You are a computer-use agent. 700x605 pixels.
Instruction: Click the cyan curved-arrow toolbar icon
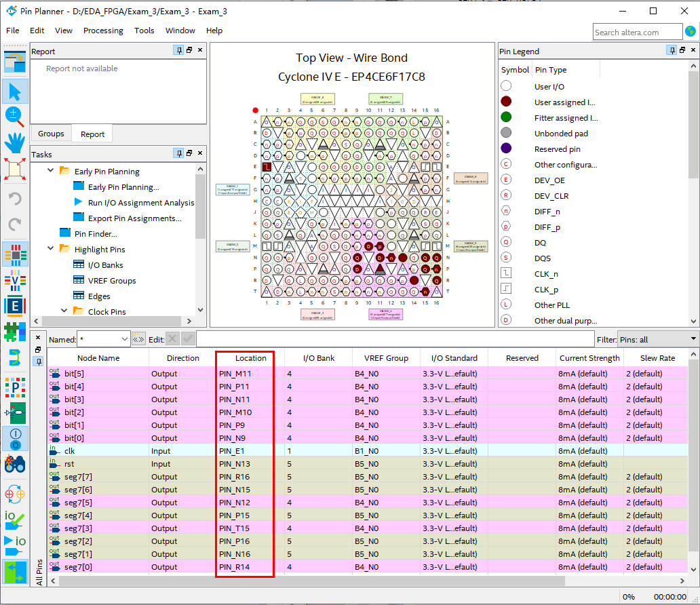point(15,357)
